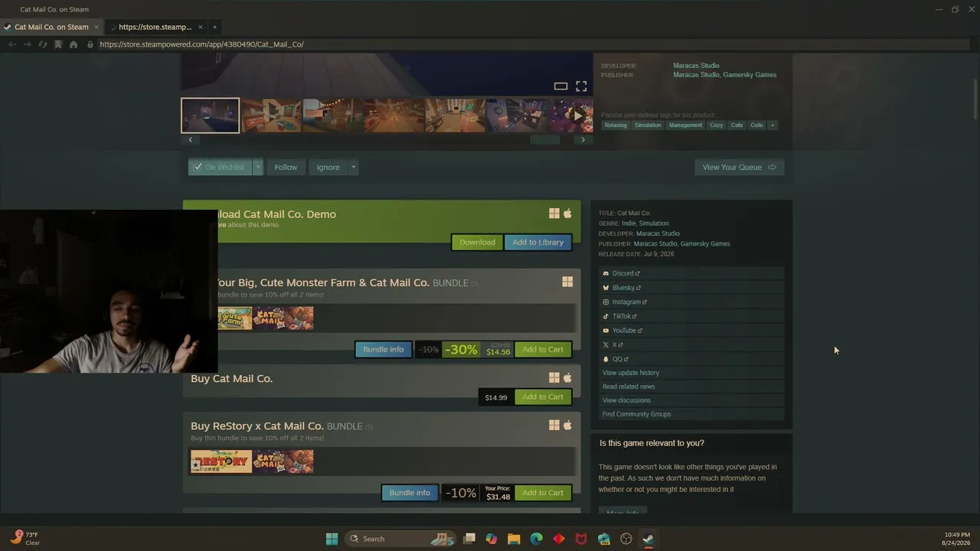
Task: Add Cat Mail Co. at $14.99 to cart
Action: (543, 397)
